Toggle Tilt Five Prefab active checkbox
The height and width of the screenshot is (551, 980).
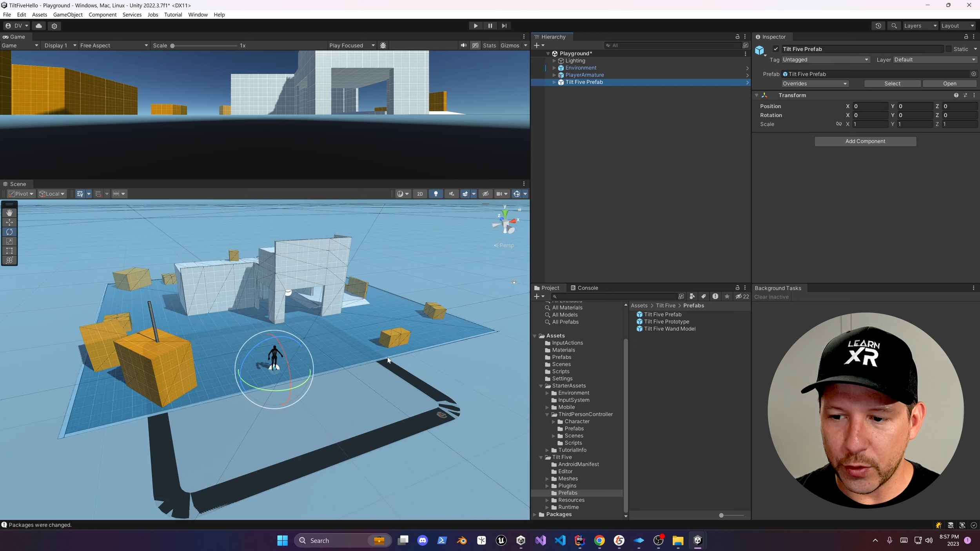(x=776, y=49)
